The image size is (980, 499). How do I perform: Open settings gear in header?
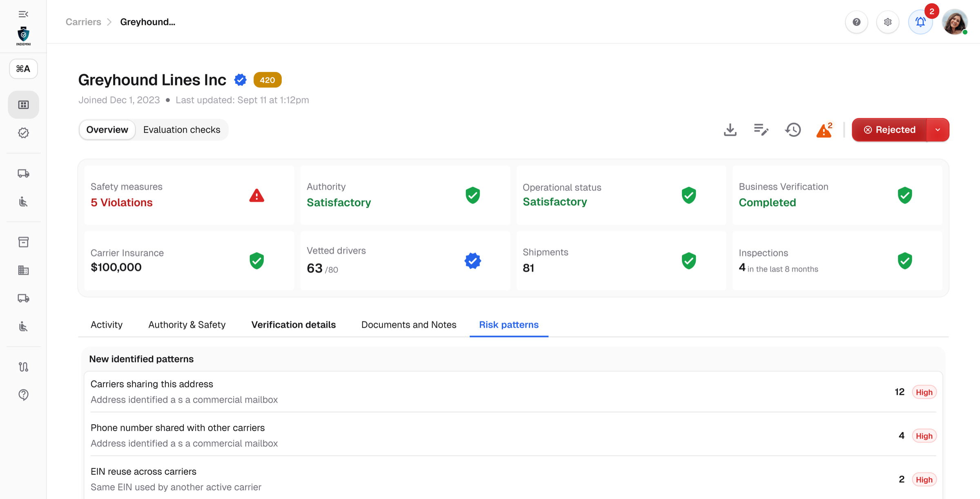(x=888, y=22)
